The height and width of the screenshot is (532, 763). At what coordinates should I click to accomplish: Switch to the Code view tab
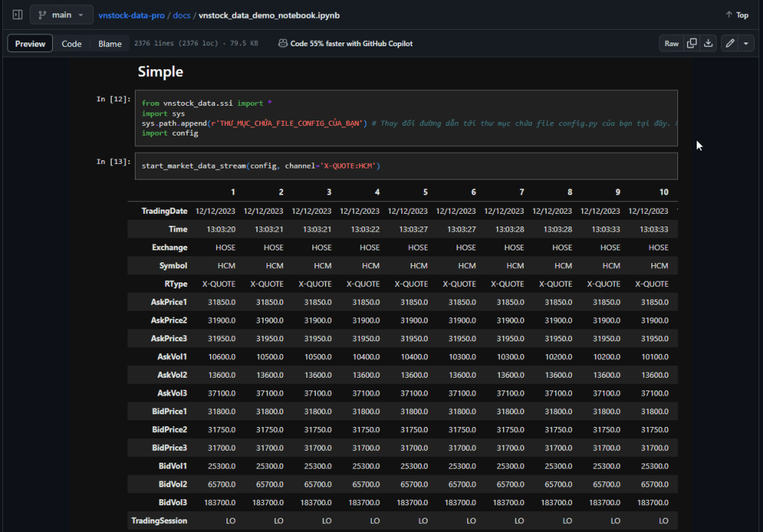pos(72,43)
